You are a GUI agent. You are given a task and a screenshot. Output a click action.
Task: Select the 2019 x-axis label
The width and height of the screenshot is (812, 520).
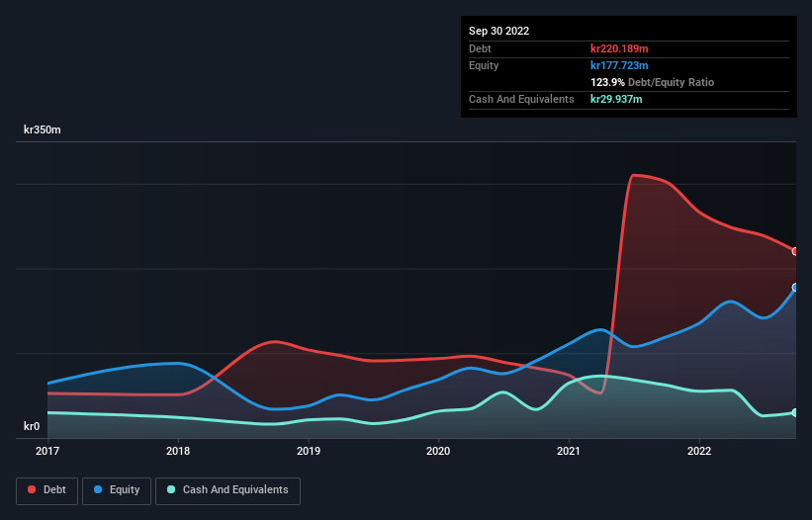[309, 451]
